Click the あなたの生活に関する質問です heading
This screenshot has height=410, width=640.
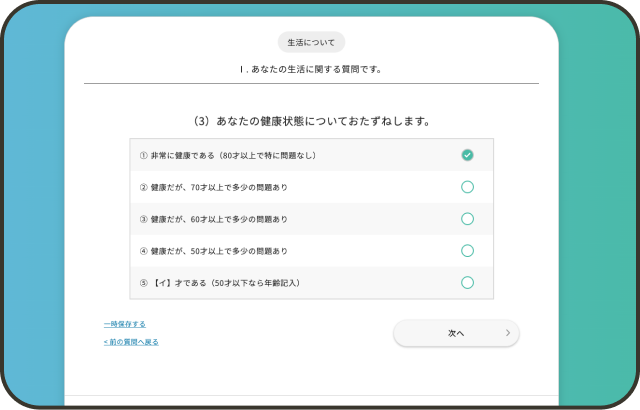click(x=311, y=70)
